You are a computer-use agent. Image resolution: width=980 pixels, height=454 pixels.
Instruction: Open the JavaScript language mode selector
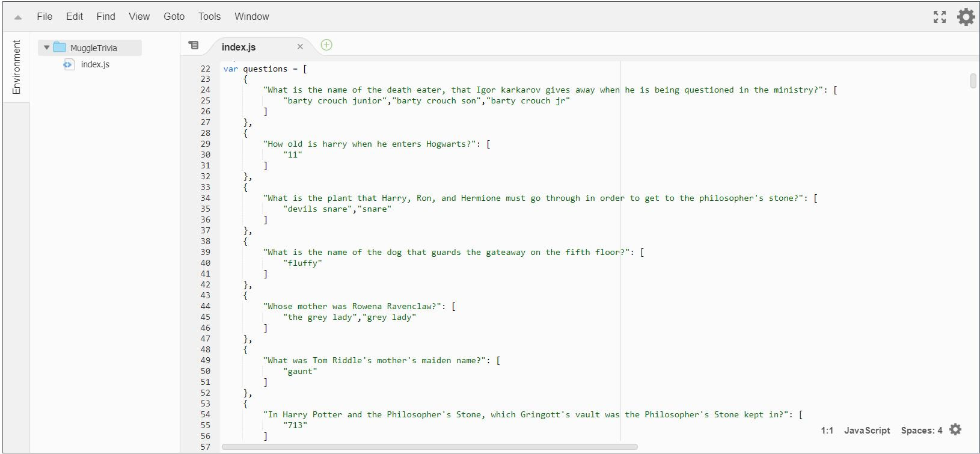click(866, 431)
